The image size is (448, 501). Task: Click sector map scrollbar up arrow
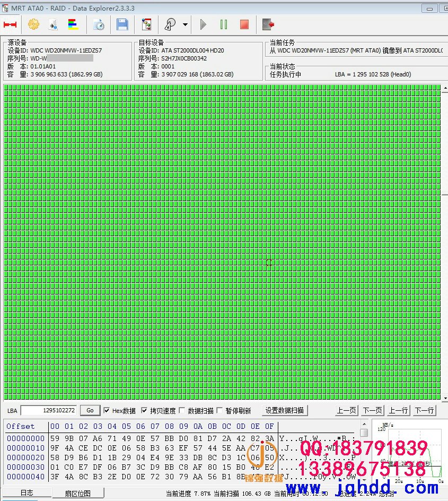[445, 88]
